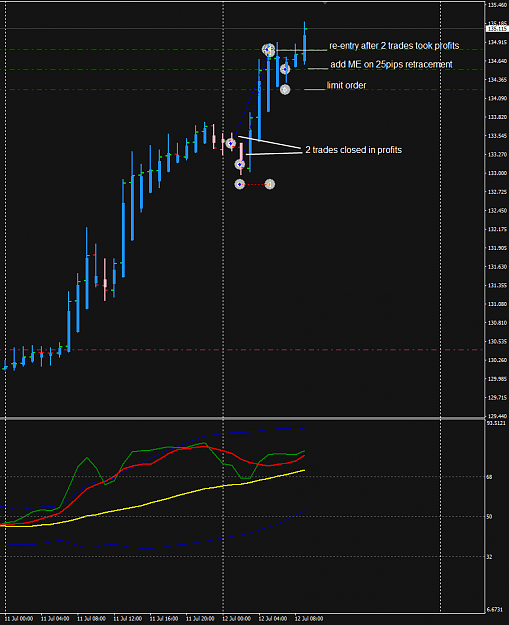Image resolution: width=509 pixels, height=625 pixels.
Task: Click price level 131.905 on the scale
Action: [497, 248]
